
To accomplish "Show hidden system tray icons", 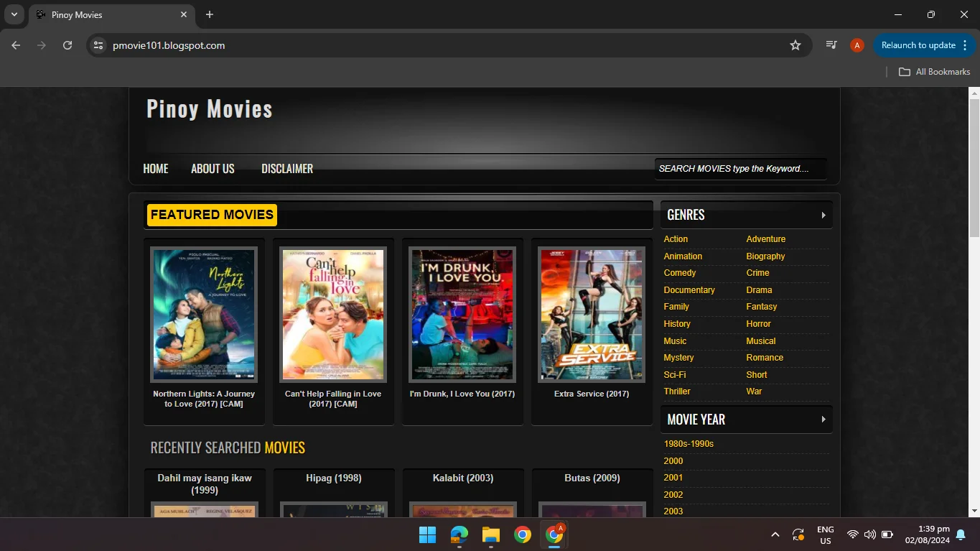I will click(775, 534).
